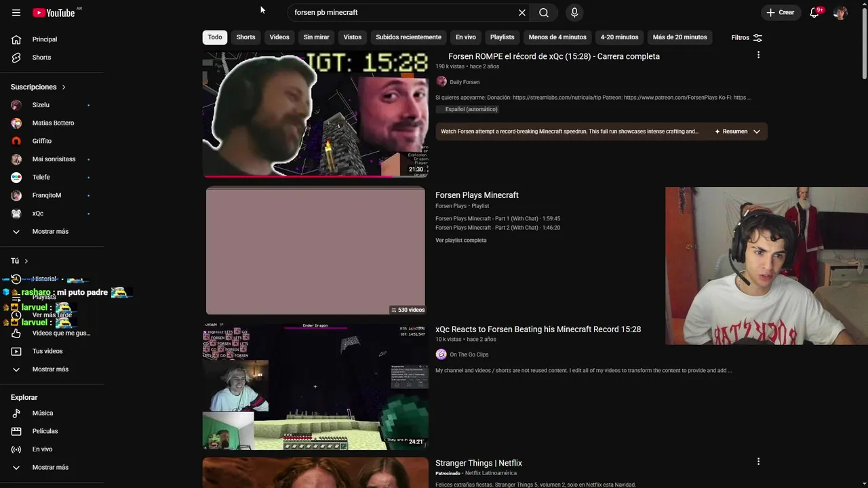Open more options for Stranger Things ad
Screen dimensions: 868x488
(x=758, y=462)
